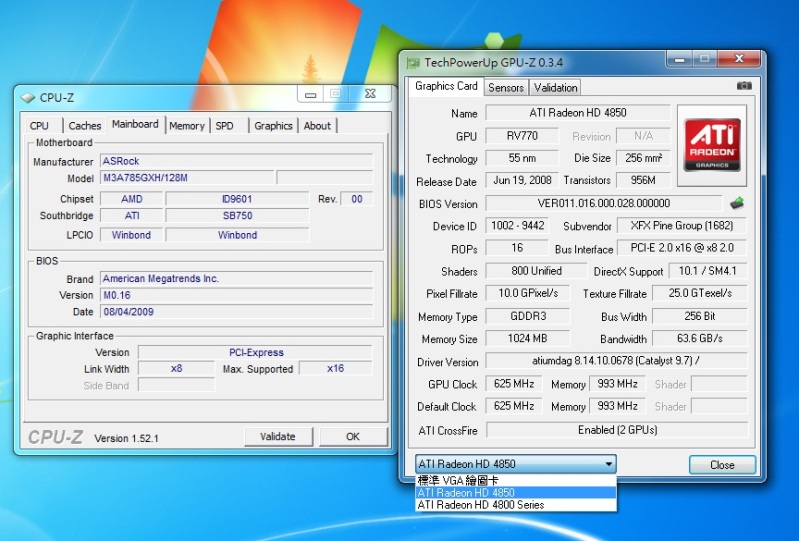
Task: Click the 800 Unified shaders field
Action: click(x=536, y=271)
